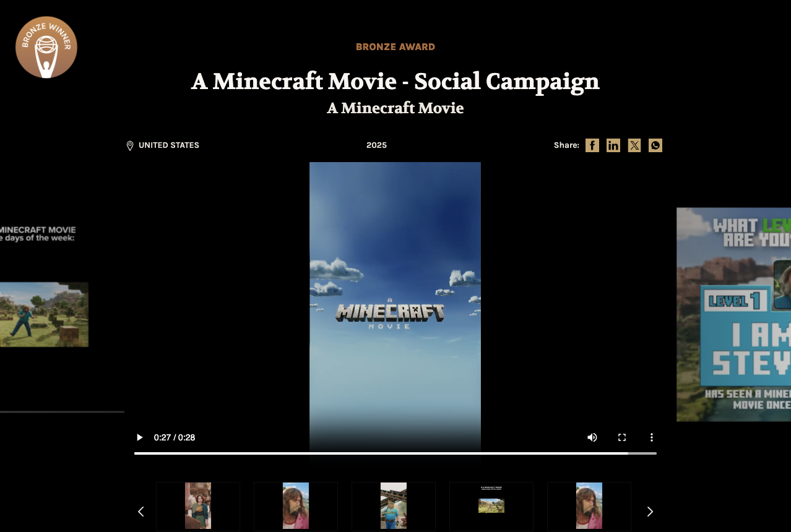
Task: Mute the video volume
Action: [592, 437]
